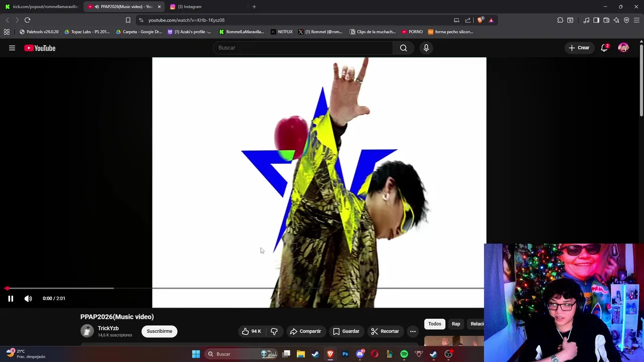This screenshot has height=362, width=644.
Task: Click the Windows taskbar Buscar search box
Action: pos(242,354)
